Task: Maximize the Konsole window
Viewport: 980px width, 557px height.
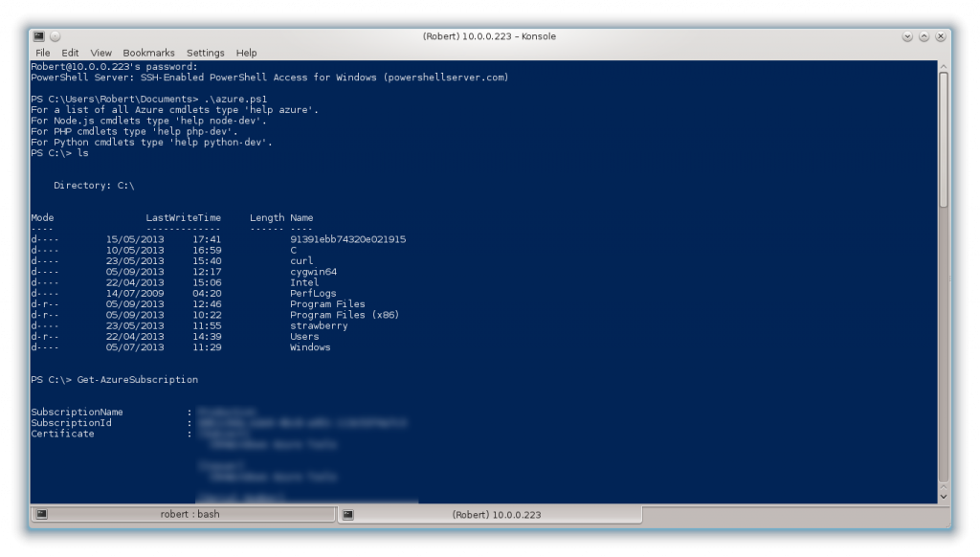Action: pyautogui.click(x=924, y=36)
